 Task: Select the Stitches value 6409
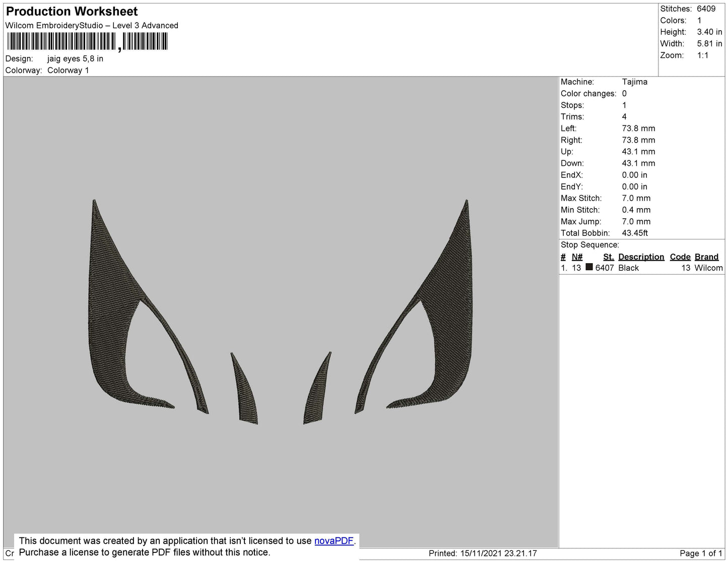(x=706, y=9)
